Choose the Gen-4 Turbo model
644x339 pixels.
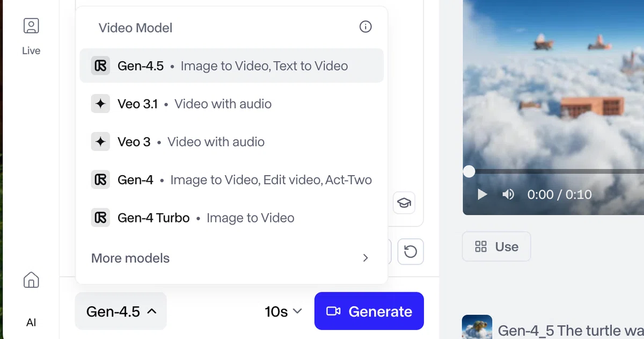pyautogui.click(x=232, y=218)
